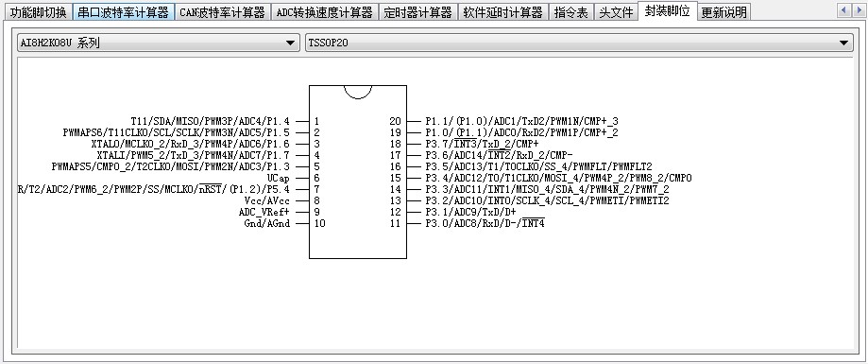Screen dimensions: 868x364
Task: Click the Vcc/AVcc pin label
Action: click(266, 200)
